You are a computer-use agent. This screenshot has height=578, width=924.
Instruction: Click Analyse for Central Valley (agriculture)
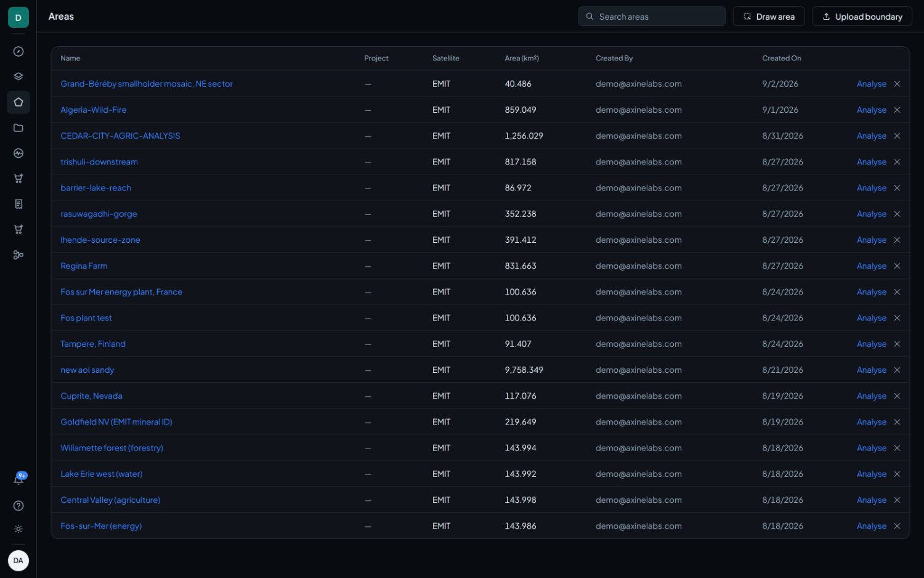click(x=871, y=500)
